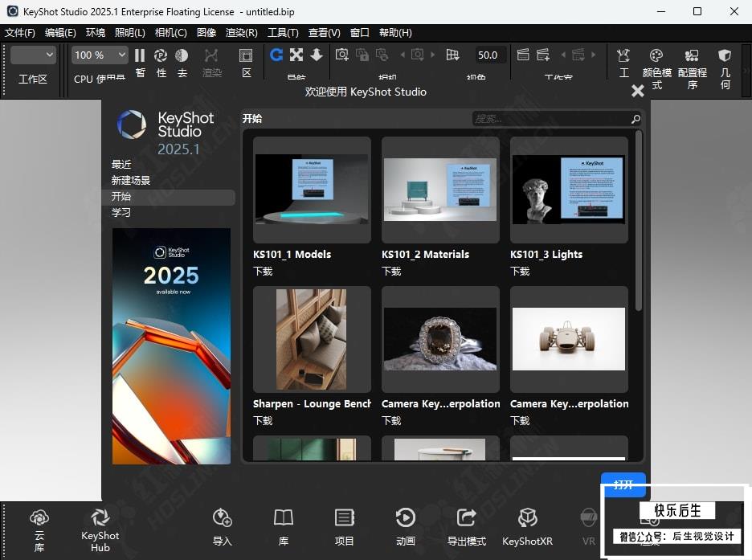
Task: Click the KS101_3 Lights title text
Action: 546,255
